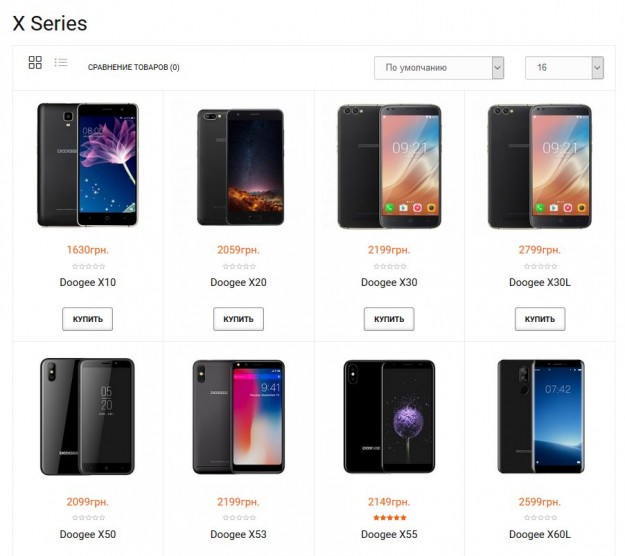This screenshot has width=625, height=556.
Task: Buy the Doogee X10 with 'Купить' button
Action: [87, 319]
